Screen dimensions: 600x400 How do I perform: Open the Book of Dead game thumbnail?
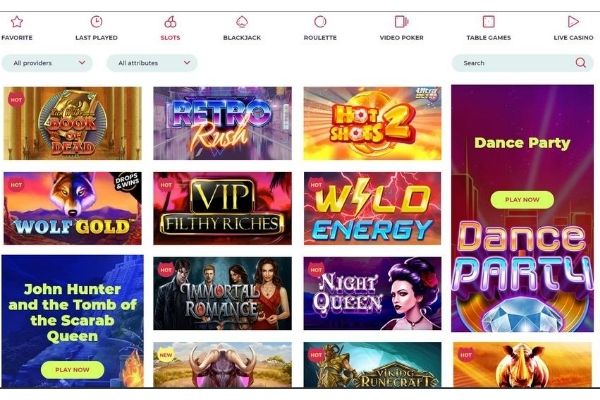tap(72, 123)
